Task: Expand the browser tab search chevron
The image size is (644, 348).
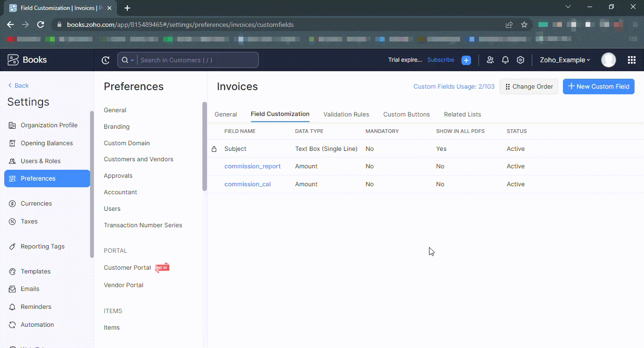Action: click(568, 7)
